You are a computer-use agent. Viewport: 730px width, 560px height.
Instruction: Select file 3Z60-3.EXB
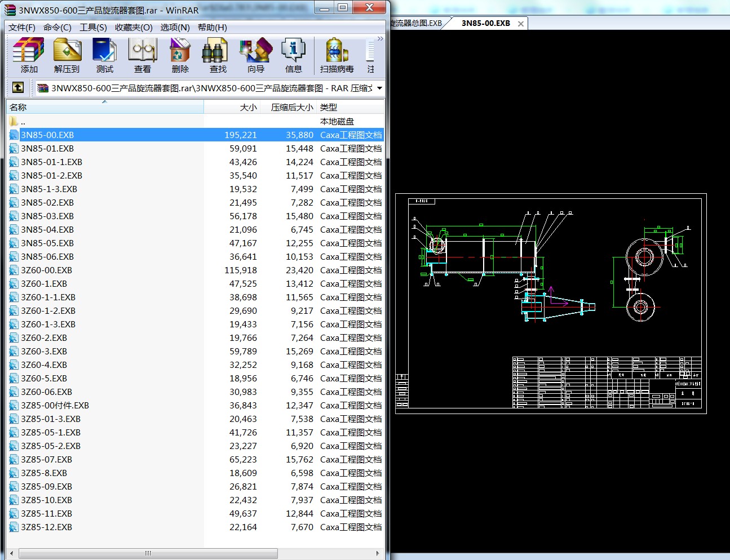click(196, 351)
